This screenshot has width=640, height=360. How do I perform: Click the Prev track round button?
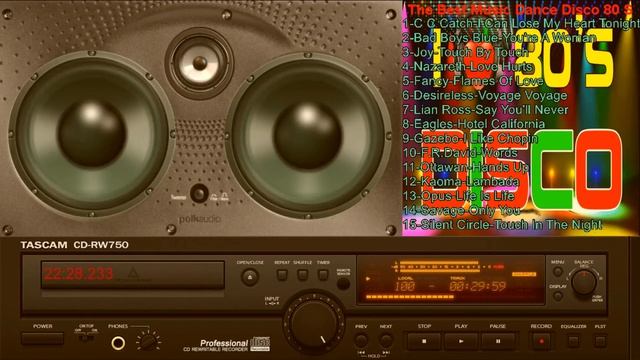click(361, 340)
